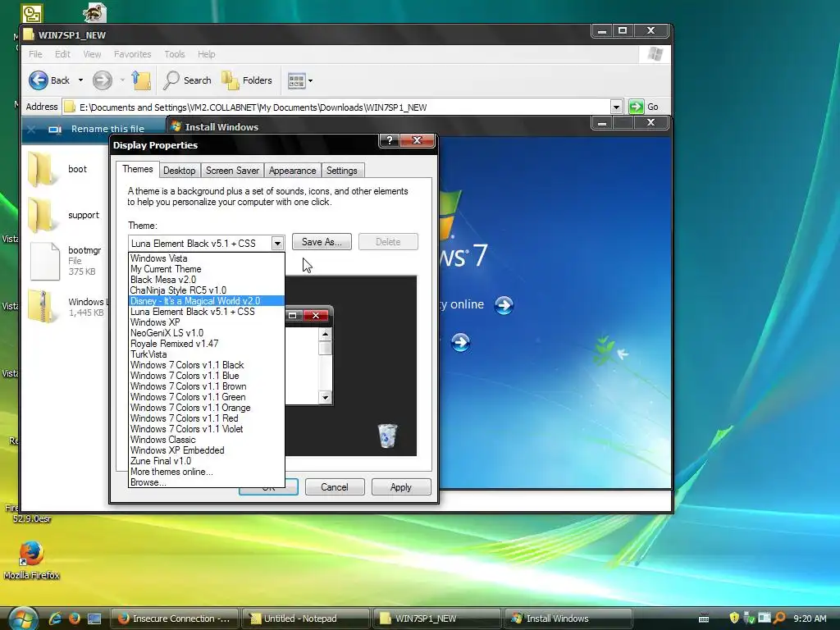Screen dimensions: 840x630
Task: Switch to Install Windows taskbar button
Action: [568, 619]
